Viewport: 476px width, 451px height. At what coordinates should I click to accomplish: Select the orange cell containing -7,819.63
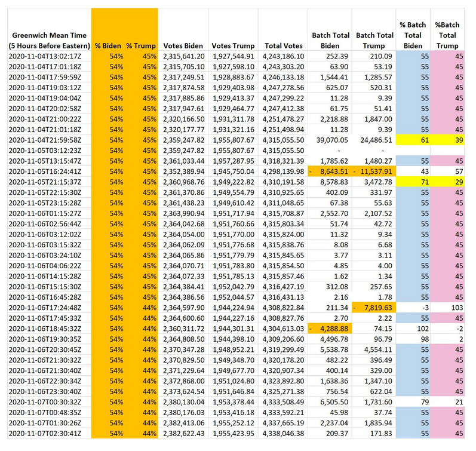coord(374,308)
